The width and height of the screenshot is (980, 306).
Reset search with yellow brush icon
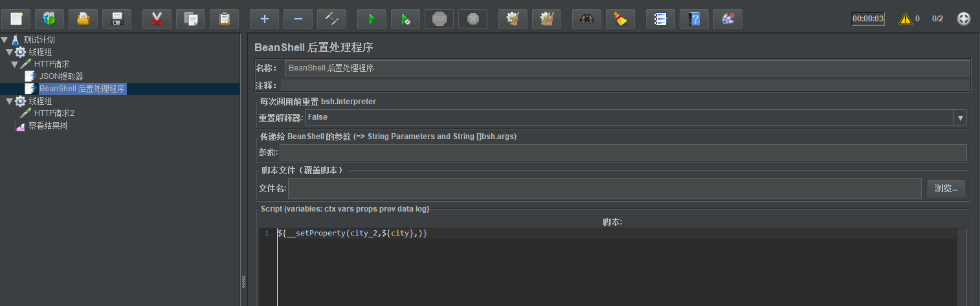[x=620, y=19]
